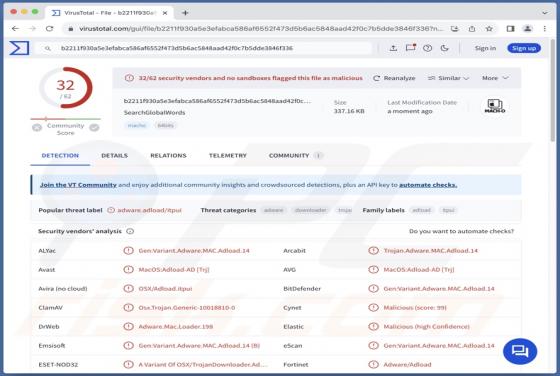Open a new browser tab
This screenshot has height=376, width=560.
tap(185, 13)
